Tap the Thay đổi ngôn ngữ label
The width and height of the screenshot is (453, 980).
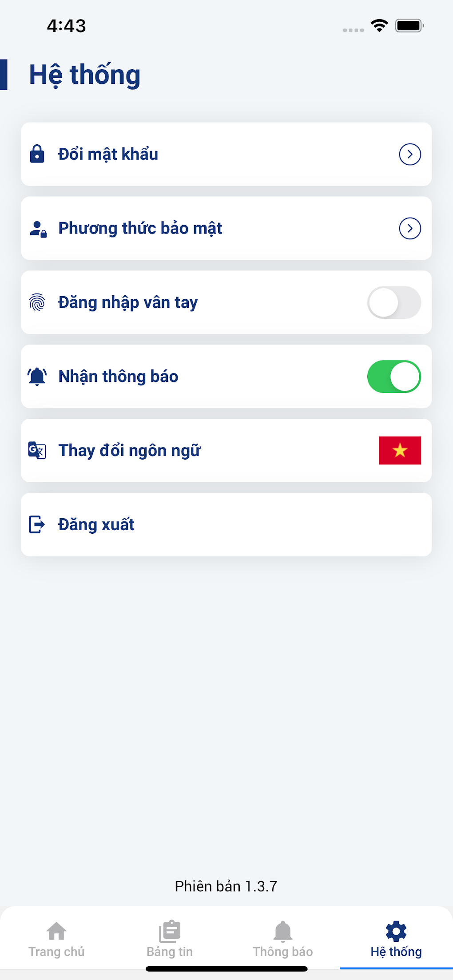(130, 451)
